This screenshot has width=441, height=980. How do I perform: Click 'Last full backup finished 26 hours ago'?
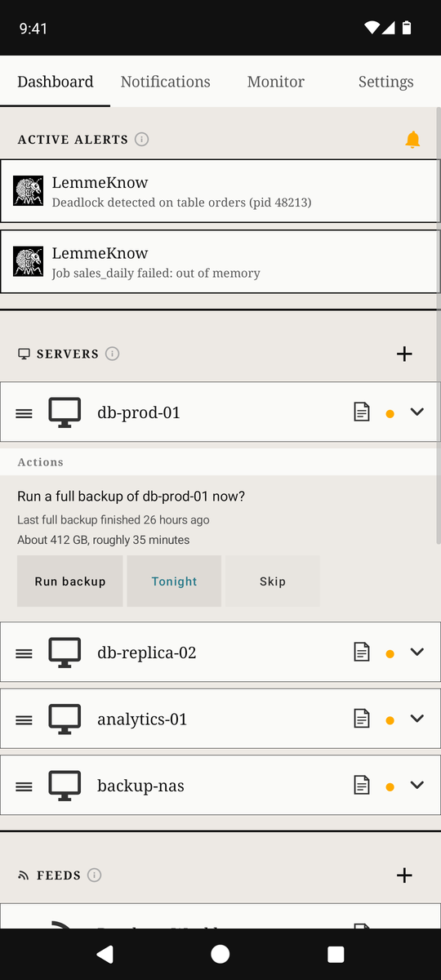pos(114,520)
